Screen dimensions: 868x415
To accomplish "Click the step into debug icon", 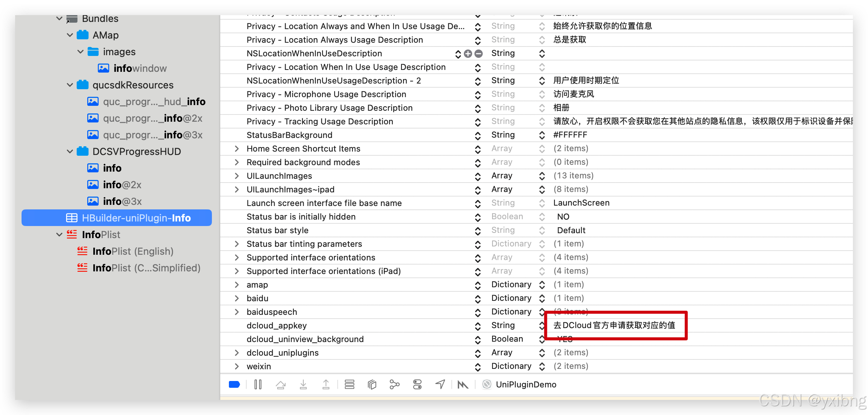I will [303, 384].
